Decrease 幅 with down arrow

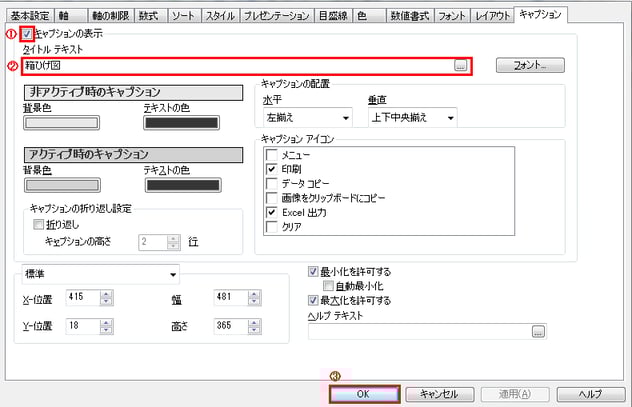(254, 301)
